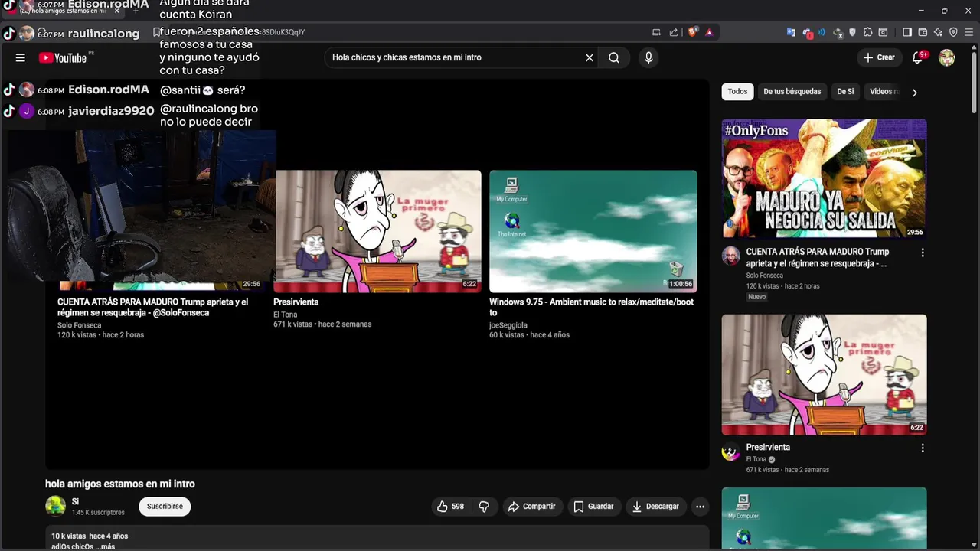Start voice search with the microphone
Image resolution: width=980 pixels, height=551 pixels.
coord(648,57)
